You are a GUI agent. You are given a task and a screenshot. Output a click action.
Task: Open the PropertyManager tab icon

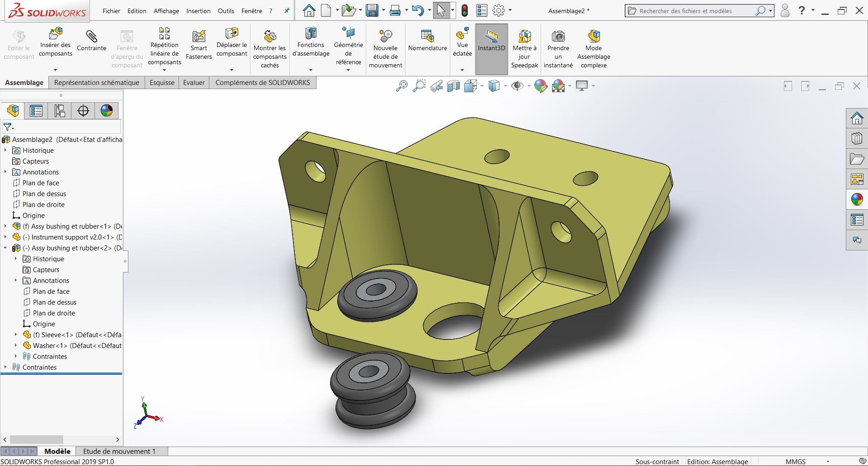[x=36, y=111]
